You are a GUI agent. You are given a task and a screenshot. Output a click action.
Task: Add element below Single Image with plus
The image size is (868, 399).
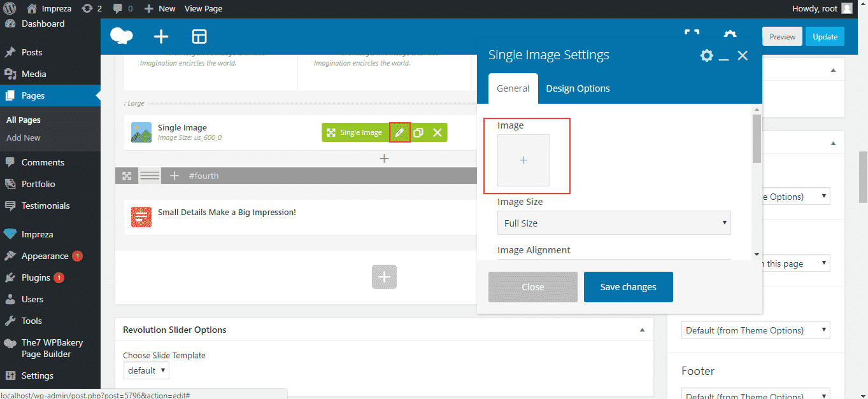(384, 158)
